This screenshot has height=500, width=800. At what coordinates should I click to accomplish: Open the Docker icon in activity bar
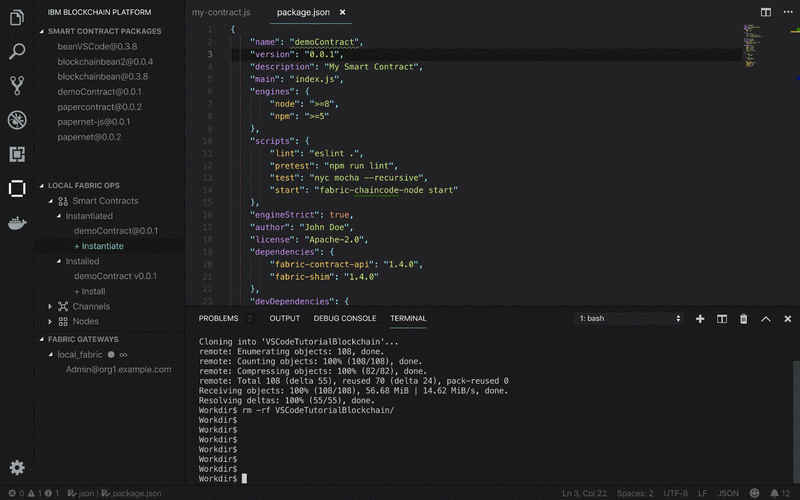point(17,222)
